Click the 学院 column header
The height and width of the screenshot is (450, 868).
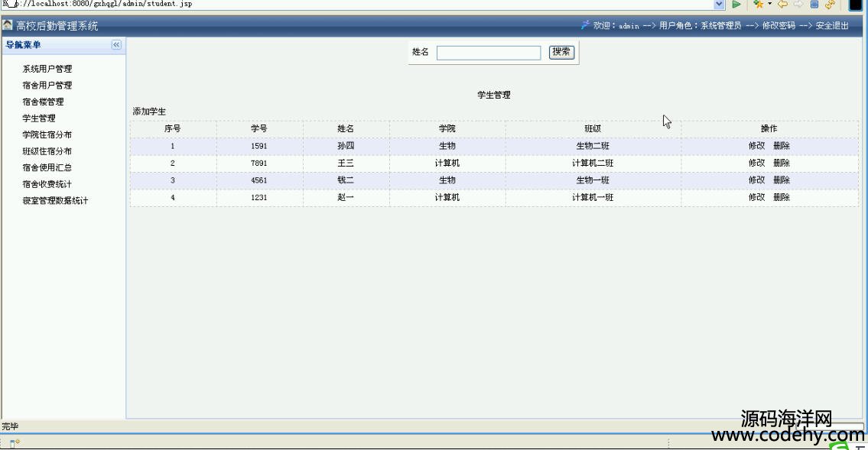tap(447, 129)
